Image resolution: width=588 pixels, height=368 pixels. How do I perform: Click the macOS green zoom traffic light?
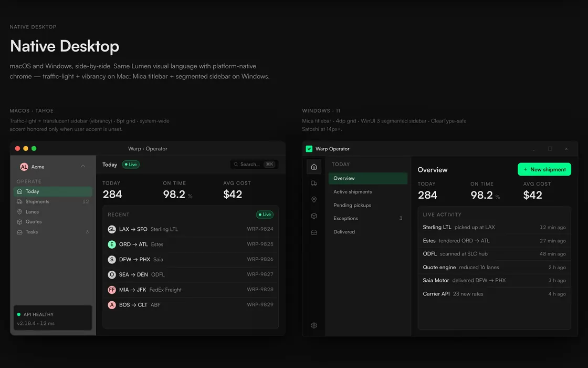[x=34, y=148]
